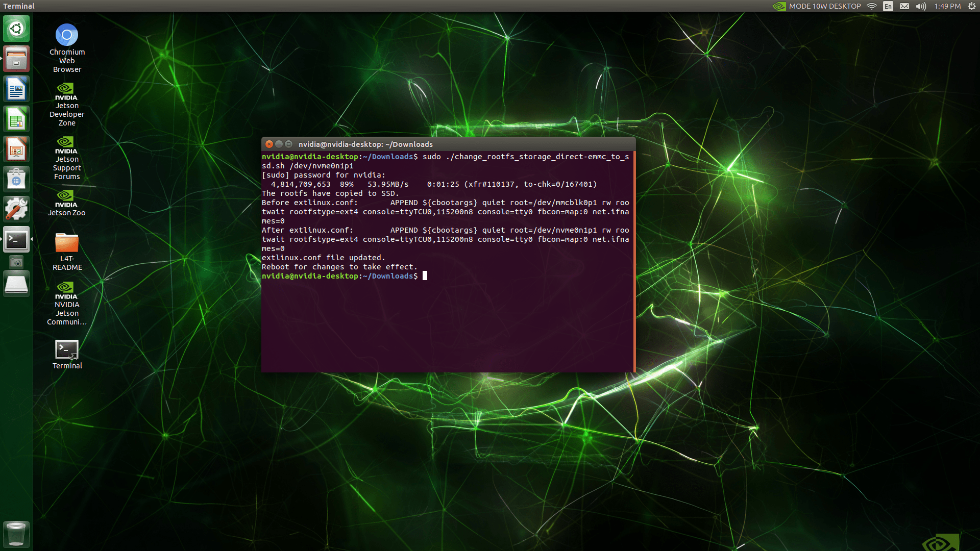Open the session power gear menu
Viewport: 980px width, 551px height.
tap(971, 6)
